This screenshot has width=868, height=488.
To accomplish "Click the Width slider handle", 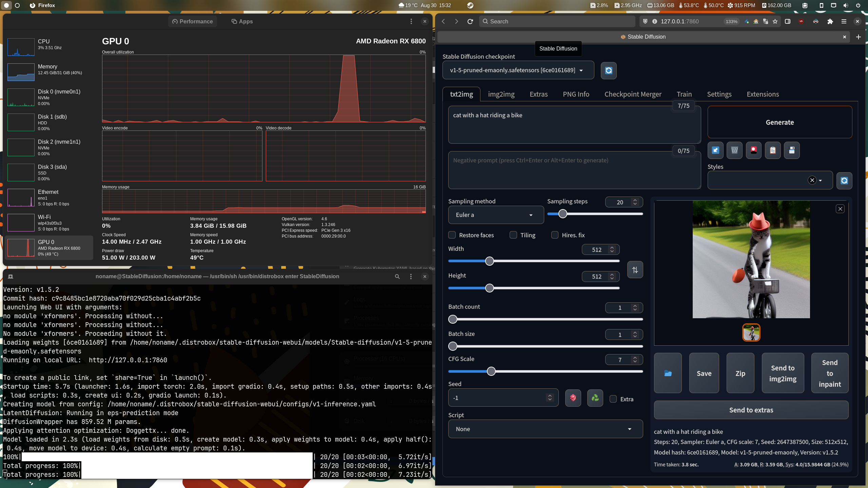I will click(x=489, y=261).
